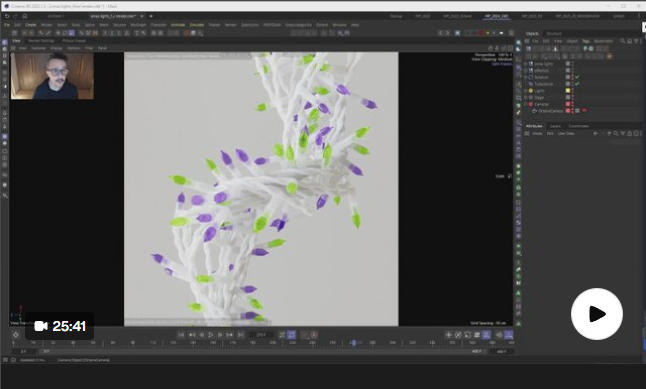Click the blue timeline playhead marker

(353, 343)
